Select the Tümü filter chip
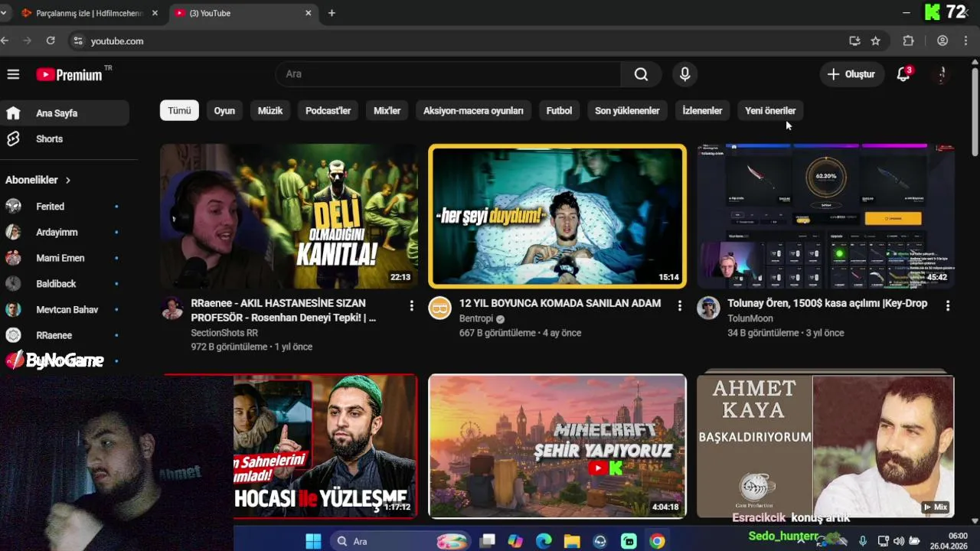Viewport: 980px width, 551px height. 179,111
